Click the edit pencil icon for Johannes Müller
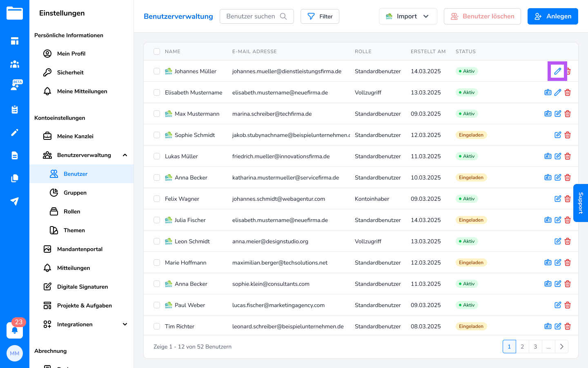Screen dimensions: 588x368 pos(557,71)
